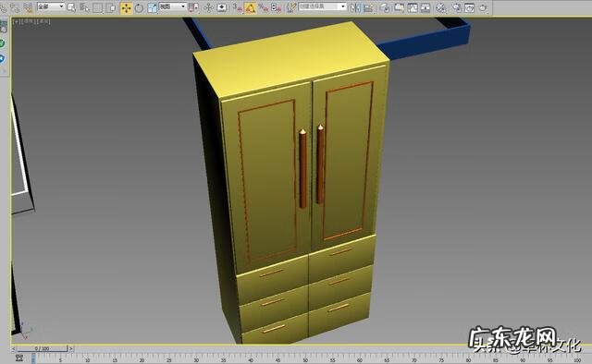The width and height of the screenshot is (592, 364).
Task: Select the Select and Rotate tool
Action: tap(139, 8)
